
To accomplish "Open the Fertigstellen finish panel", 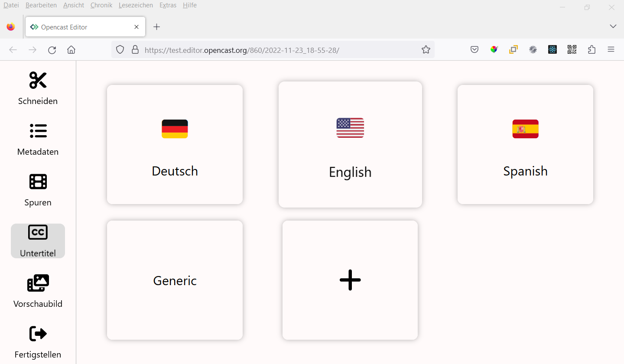I will click(38, 342).
